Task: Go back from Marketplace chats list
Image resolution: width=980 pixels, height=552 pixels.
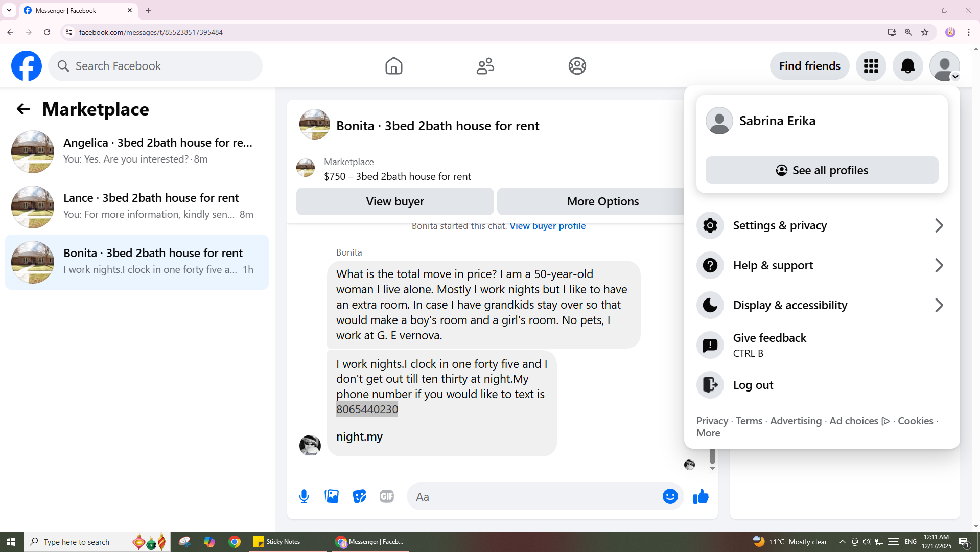Action: tap(23, 109)
